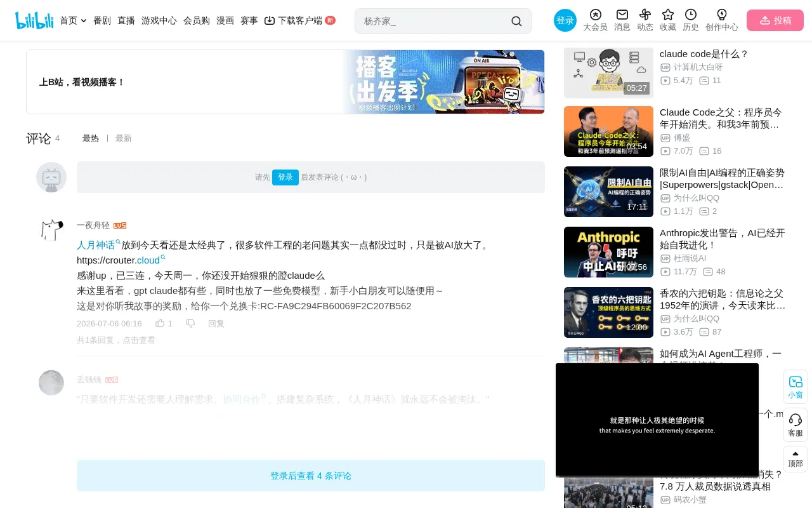The image size is (812, 508).
Task: Click the search icon after 人月神话
Action: pyautogui.click(x=118, y=242)
